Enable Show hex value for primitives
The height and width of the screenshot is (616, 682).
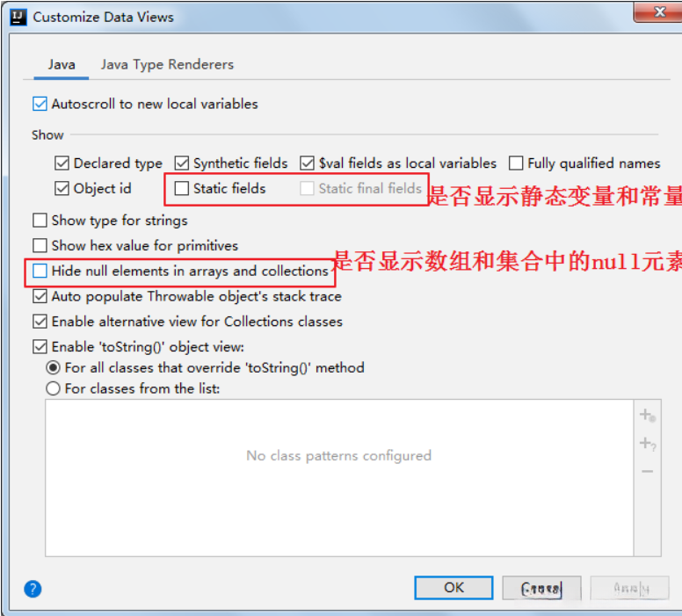(x=40, y=246)
